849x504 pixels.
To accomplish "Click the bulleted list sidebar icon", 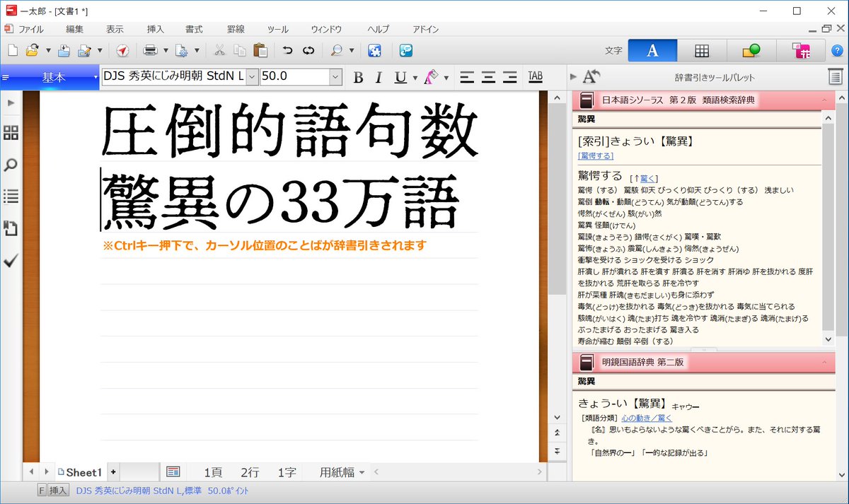I will tap(11, 196).
